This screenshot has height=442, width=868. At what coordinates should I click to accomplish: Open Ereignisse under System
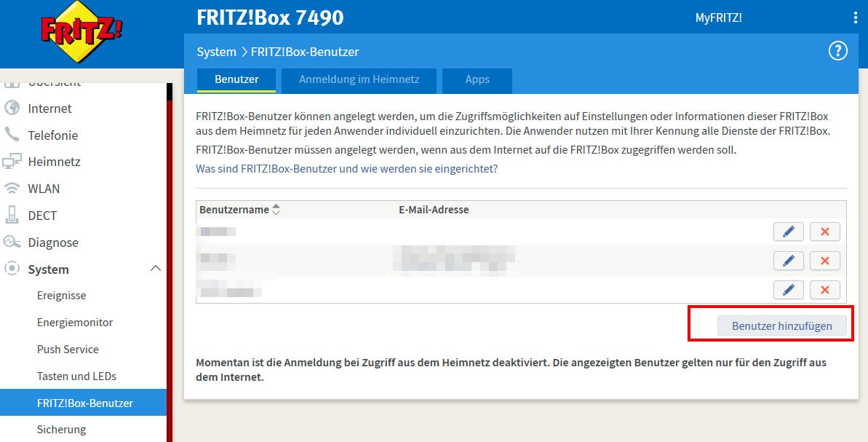point(61,295)
